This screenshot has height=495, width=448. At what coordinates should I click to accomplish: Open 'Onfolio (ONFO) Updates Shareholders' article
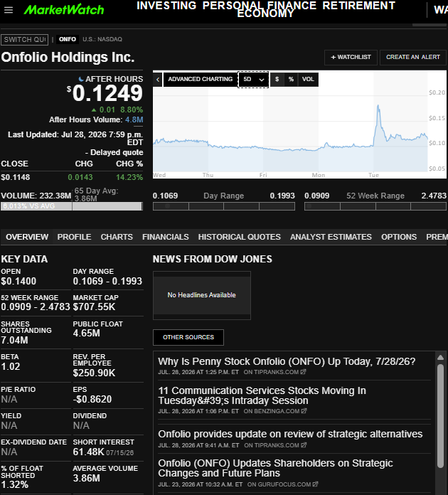point(275,468)
